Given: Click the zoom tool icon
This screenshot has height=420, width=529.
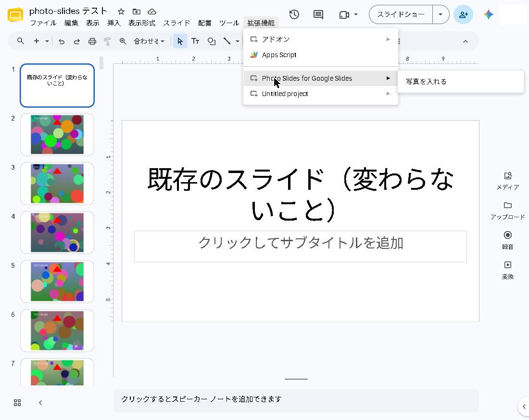Looking at the screenshot, I should click(123, 41).
